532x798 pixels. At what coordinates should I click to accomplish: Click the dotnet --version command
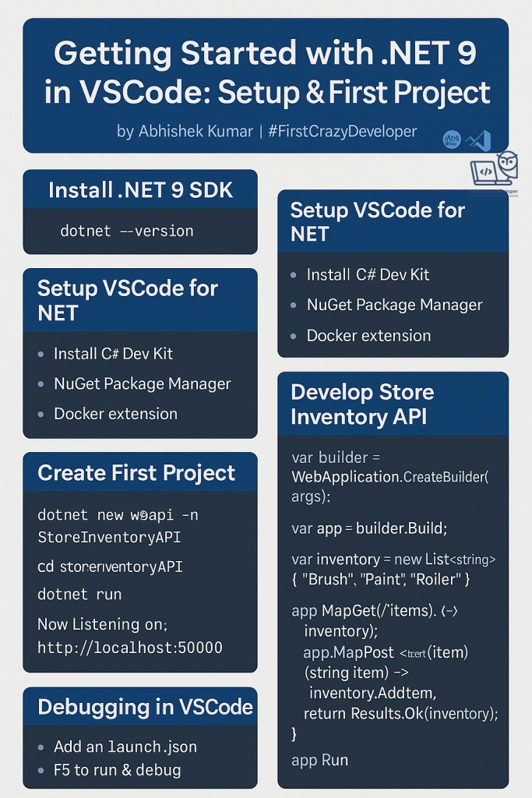click(126, 231)
